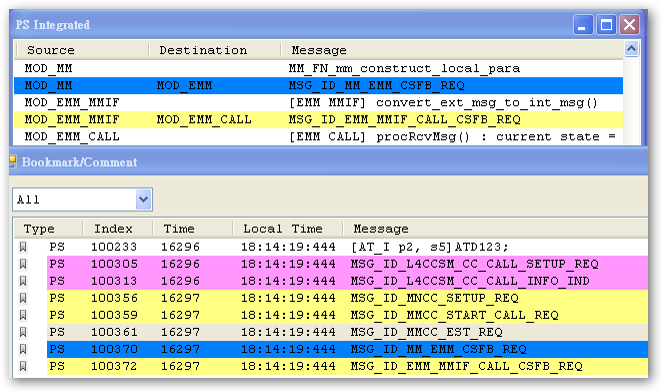
Task: Select MSG_ID_L4CCSM_CC_CALL_SETUP_REQ bookmark
Action: [x=475, y=264]
